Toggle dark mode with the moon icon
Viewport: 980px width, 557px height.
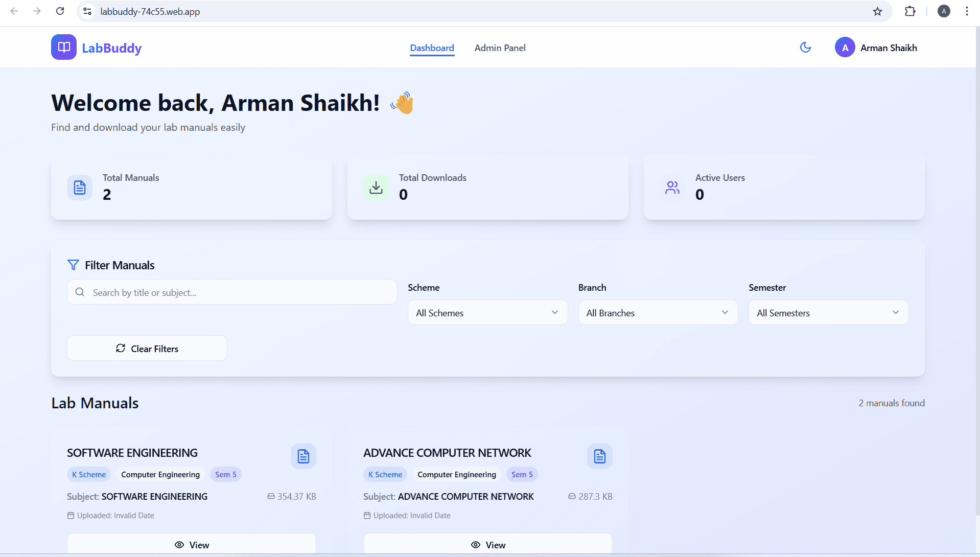click(x=805, y=48)
